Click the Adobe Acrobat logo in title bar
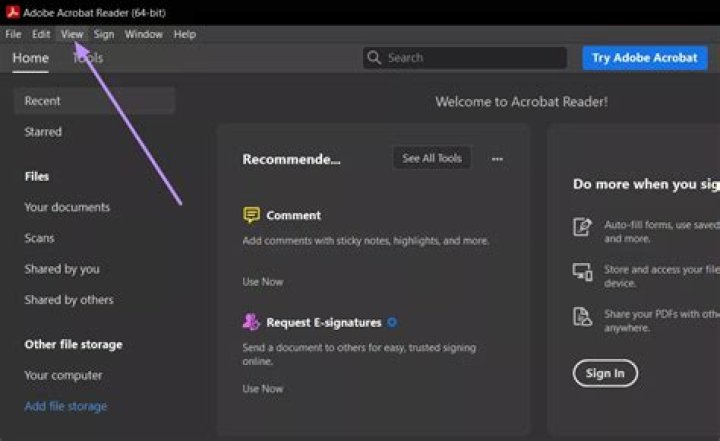Image resolution: width=720 pixels, height=441 pixels. coord(12,12)
